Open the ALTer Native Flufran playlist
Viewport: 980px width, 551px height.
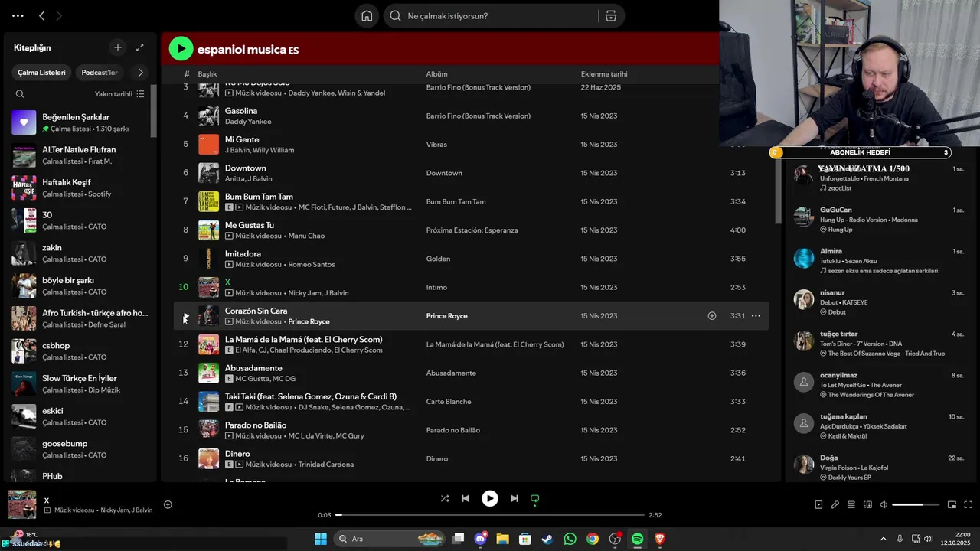point(80,155)
